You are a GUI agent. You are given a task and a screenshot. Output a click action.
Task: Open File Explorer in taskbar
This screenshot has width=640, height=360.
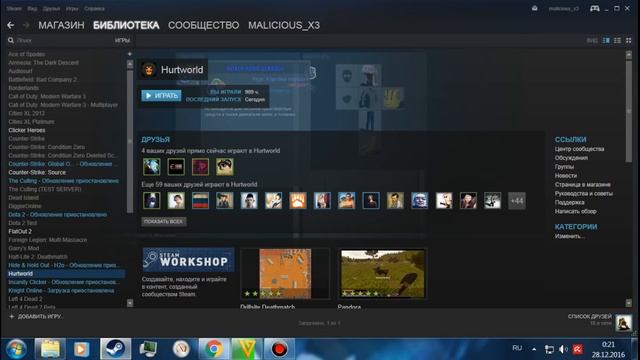click(50, 349)
